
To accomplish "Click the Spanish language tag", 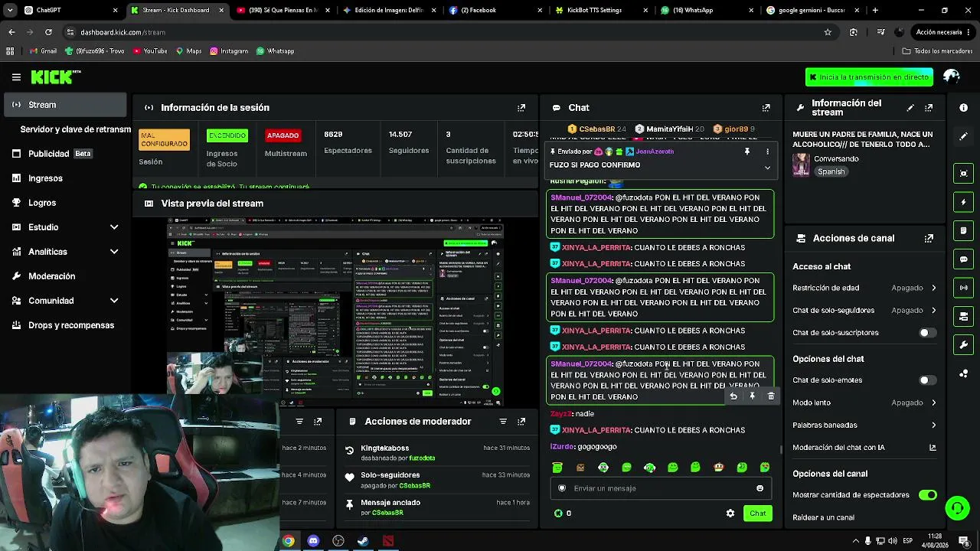I will pos(831,172).
